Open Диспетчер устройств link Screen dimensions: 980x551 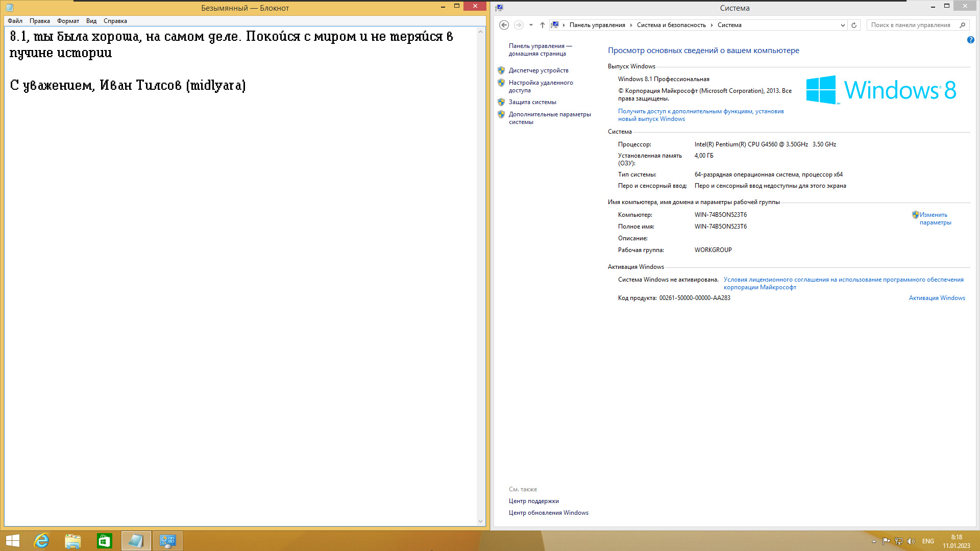point(538,70)
